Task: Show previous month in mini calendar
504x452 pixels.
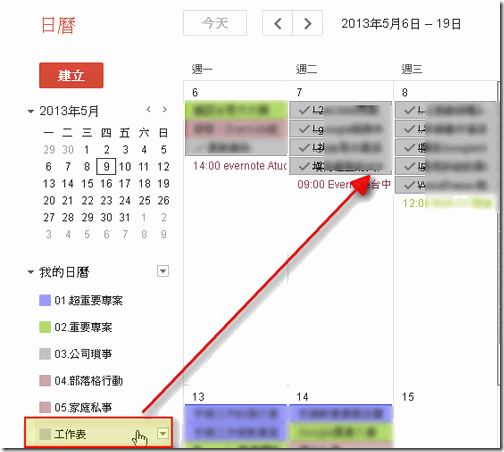Action: 149,109
